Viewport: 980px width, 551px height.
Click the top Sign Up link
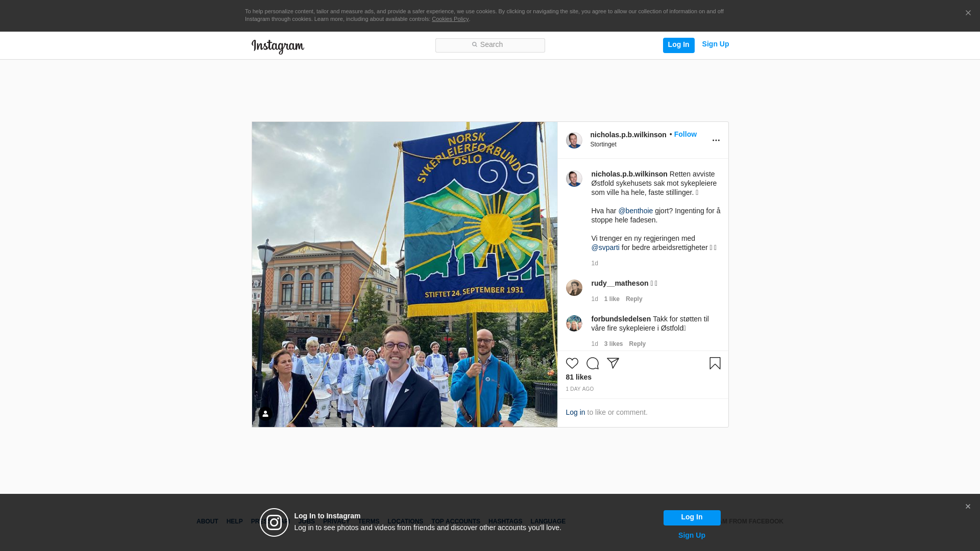click(715, 44)
